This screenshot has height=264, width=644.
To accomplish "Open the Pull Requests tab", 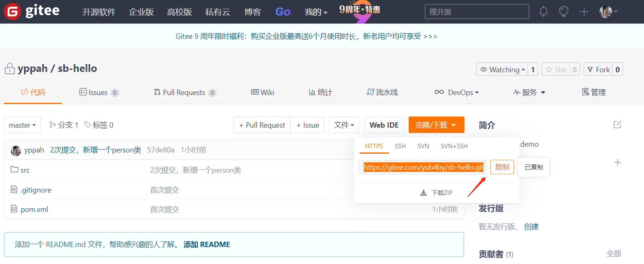I will [x=184, y=93].
